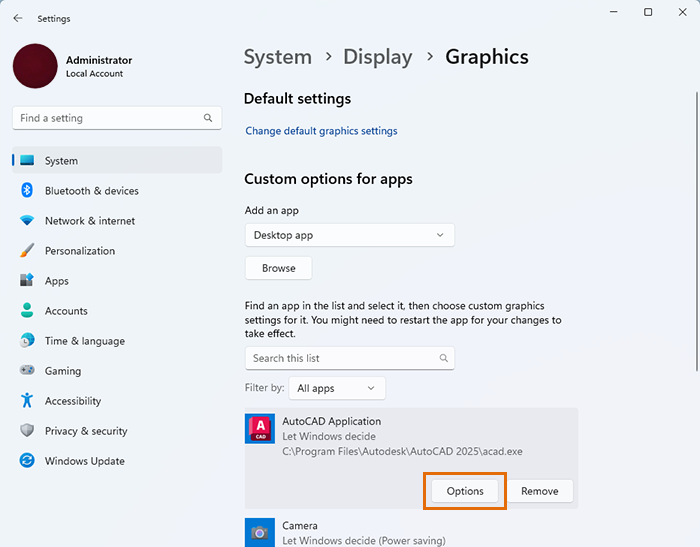Open Windows Update page
Image resolution: width=700 pixels, height=547 pixels.
84,461
